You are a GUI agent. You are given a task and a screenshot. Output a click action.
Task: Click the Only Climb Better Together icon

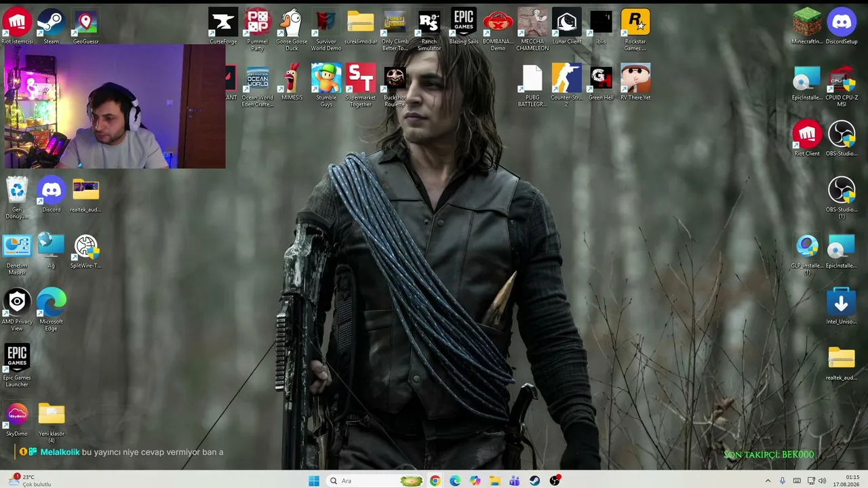pyautogui.click(x=395, y=30)
